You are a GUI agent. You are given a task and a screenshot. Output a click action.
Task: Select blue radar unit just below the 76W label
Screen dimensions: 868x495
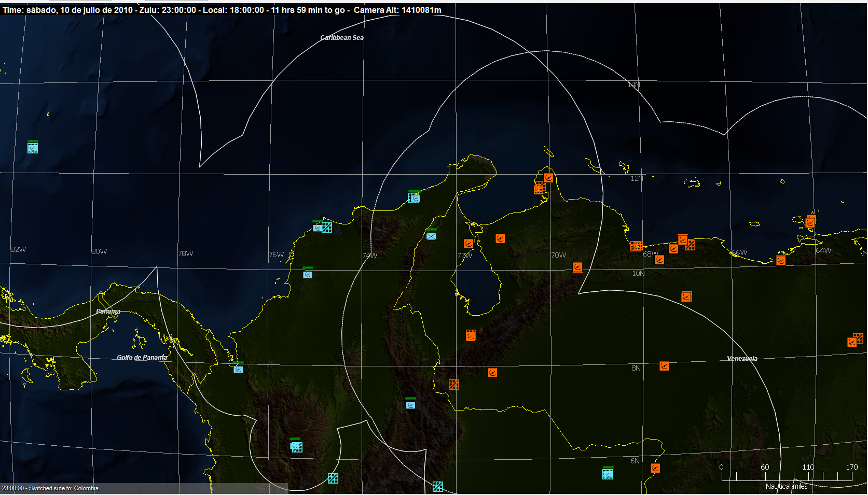point(308,274)
